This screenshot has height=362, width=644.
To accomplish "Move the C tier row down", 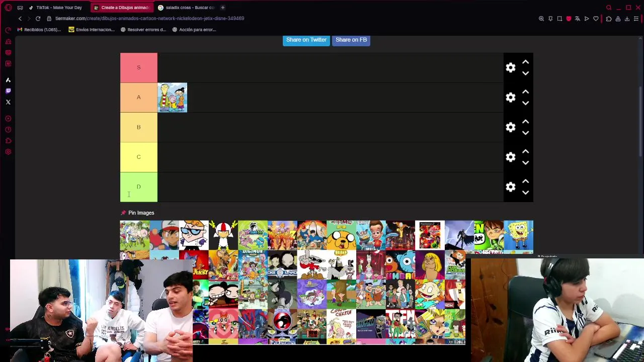I will pyautogui.click(x=525, y=163).
